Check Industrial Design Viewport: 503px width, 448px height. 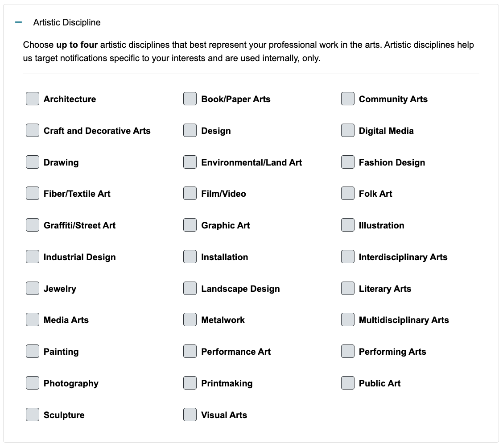[32, 257]
